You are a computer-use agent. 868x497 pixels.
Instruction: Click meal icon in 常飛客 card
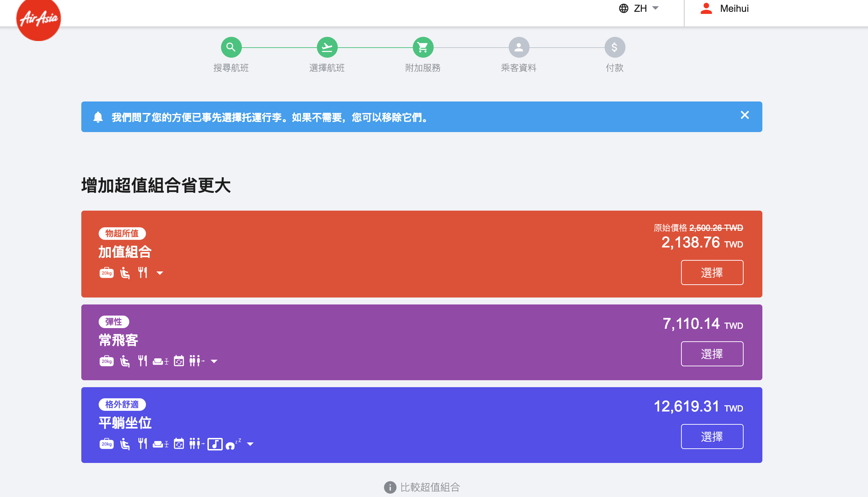click(x=142, y=361)
